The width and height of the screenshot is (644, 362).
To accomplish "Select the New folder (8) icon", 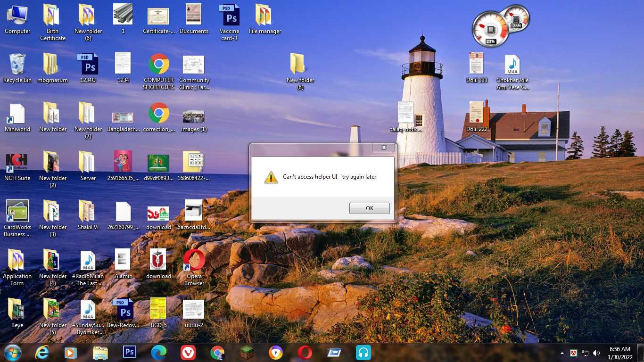I will pos(300,72).
